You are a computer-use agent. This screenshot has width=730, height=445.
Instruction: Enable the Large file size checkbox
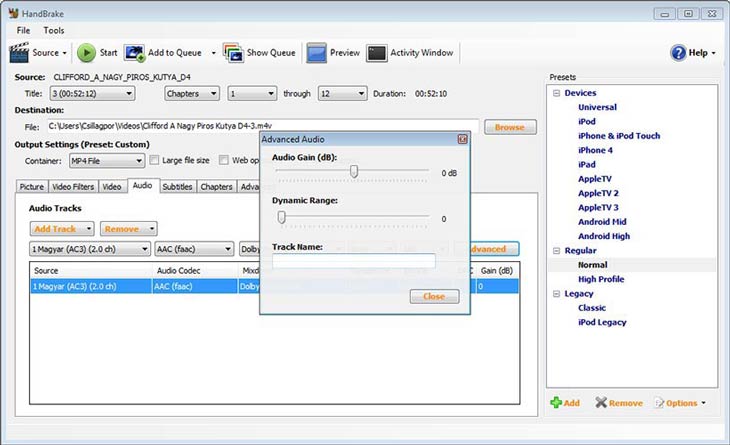(154, 160)
